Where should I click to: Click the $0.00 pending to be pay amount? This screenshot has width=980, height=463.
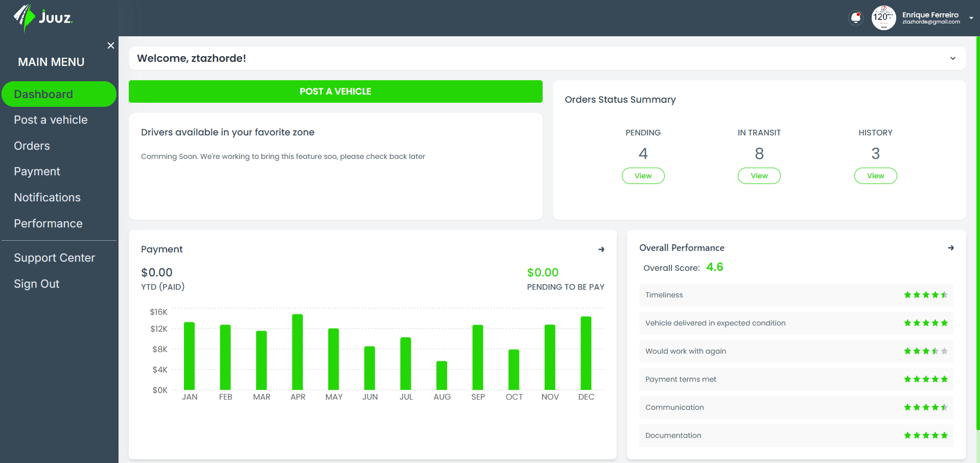click(x=543, y=273)
